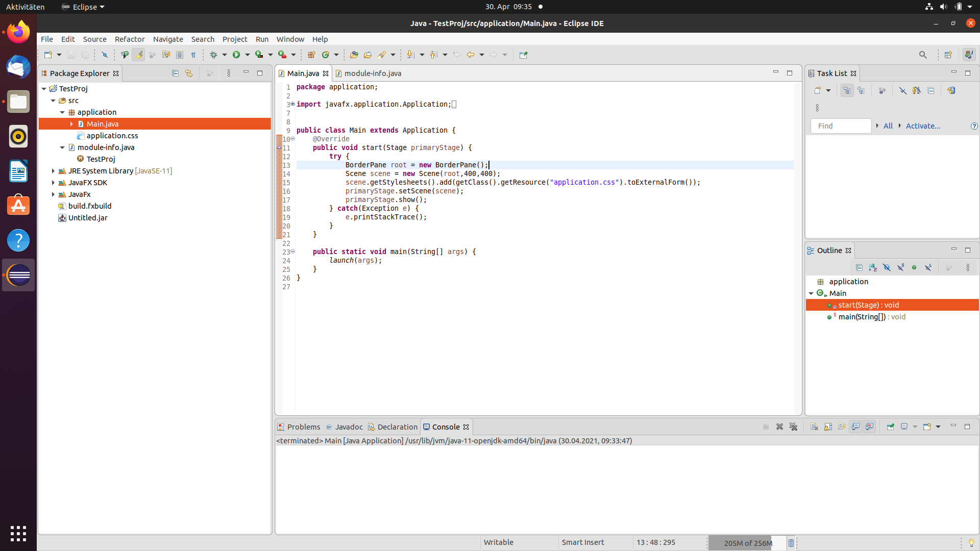
Task: Expand Main.java in Package Explorer
Action: click(x=71, y=124)
